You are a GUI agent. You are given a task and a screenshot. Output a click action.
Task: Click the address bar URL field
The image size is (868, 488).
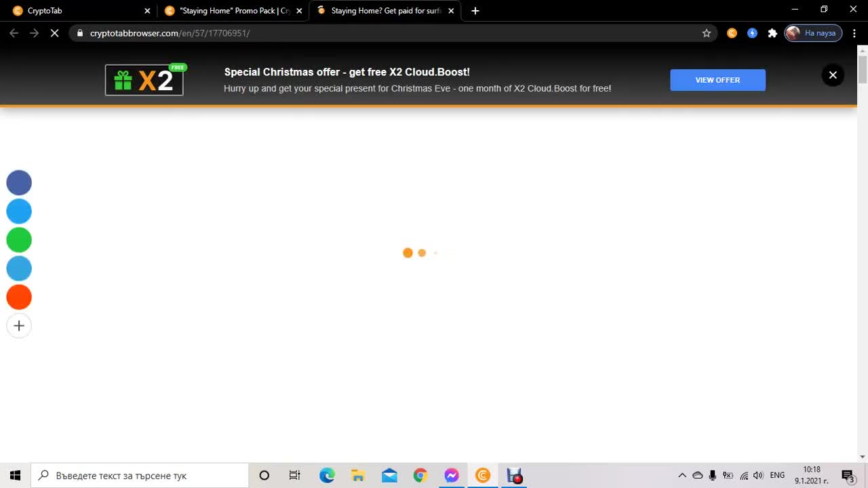(x=393, y=33)
